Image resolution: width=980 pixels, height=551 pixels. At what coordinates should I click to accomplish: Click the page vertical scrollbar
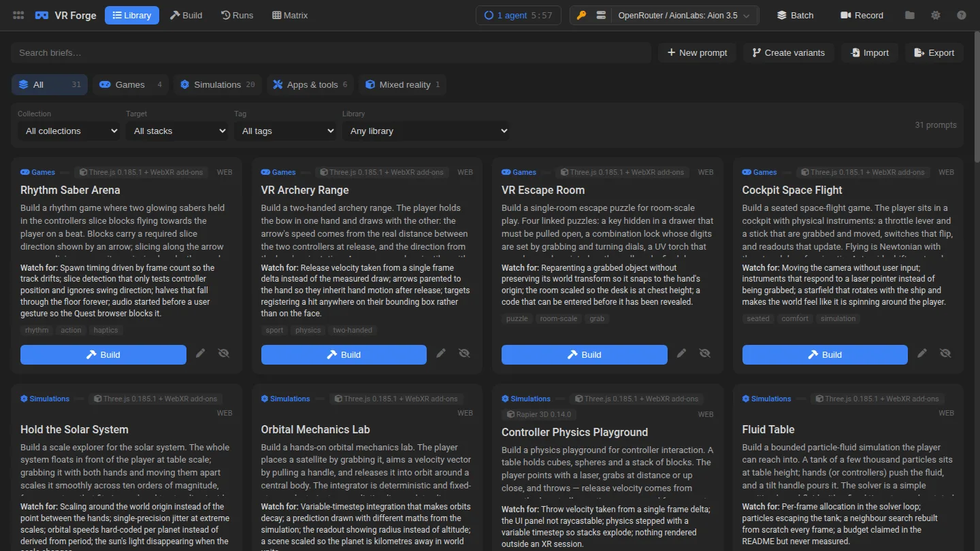[976, 95]
